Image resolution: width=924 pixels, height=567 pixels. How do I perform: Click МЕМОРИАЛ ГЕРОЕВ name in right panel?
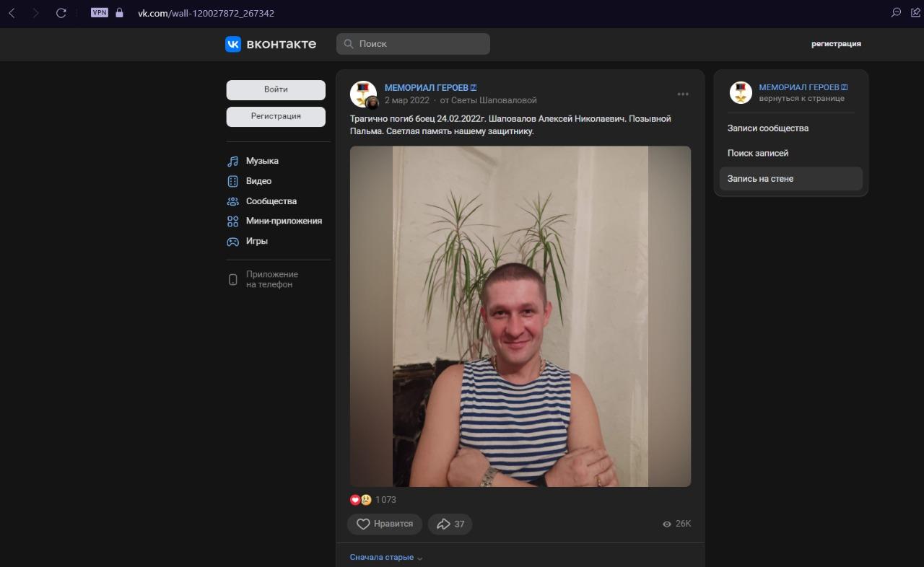point(799,87)
